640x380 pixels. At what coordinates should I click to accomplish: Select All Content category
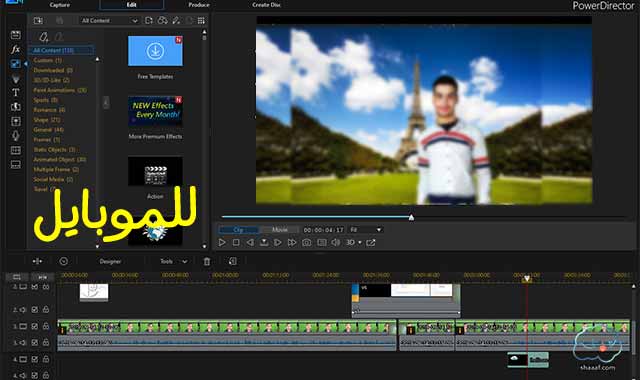(61, 50)
